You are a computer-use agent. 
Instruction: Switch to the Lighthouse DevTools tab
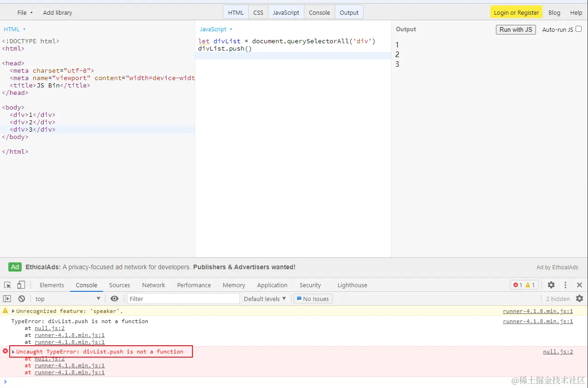(352, 285)
